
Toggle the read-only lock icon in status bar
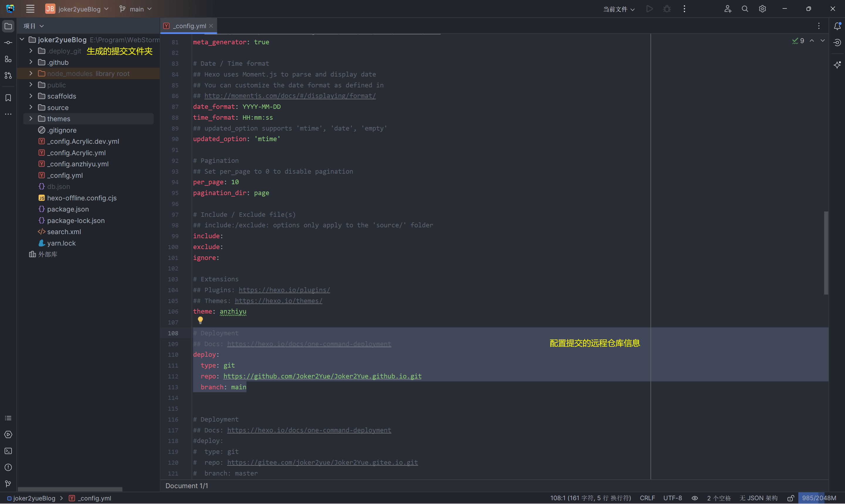791,498
